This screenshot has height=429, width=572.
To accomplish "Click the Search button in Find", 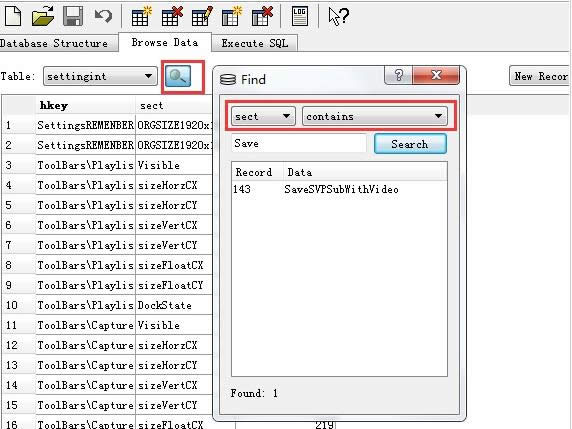I will tap(410, 144).
